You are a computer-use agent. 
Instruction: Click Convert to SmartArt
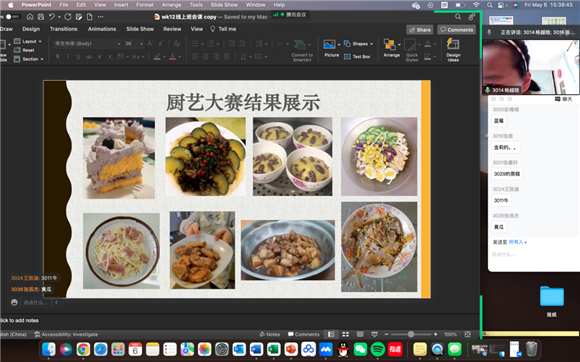point(302,50)
